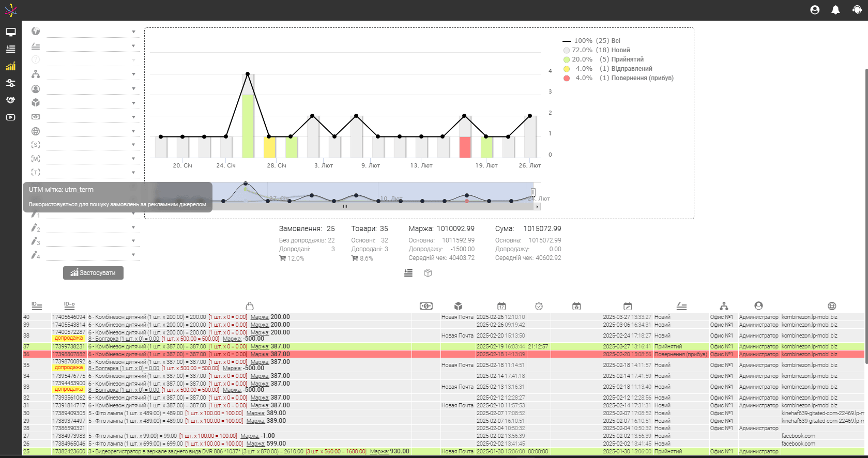
Task: Open the video tutorials play icon
Action: pos(11,117)
